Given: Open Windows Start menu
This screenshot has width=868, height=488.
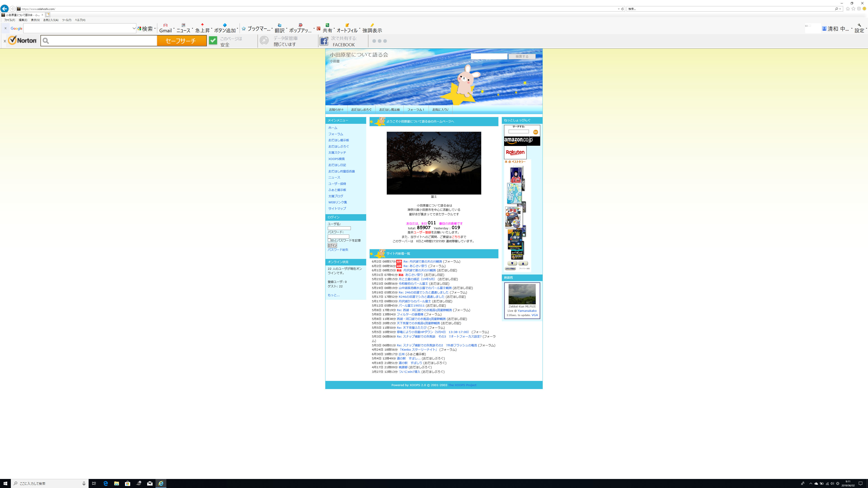Looking at the screenshot, I should click(x=5, y=483).
